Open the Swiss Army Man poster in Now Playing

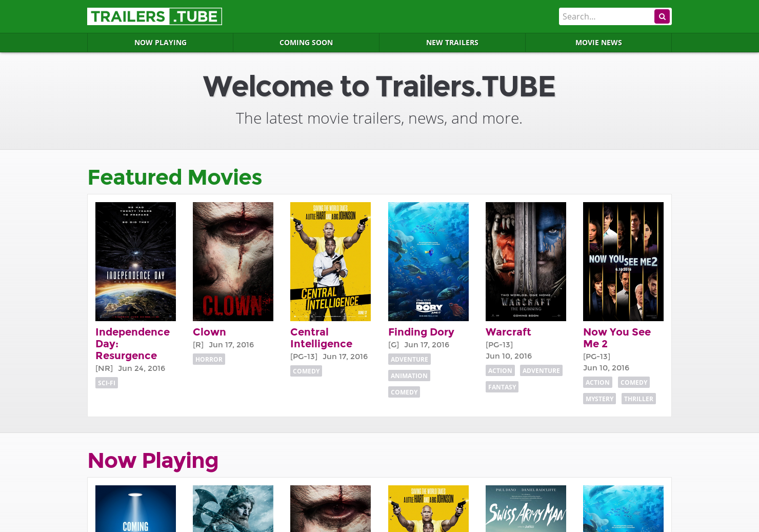pyautogui.click(x=526, y=508)
